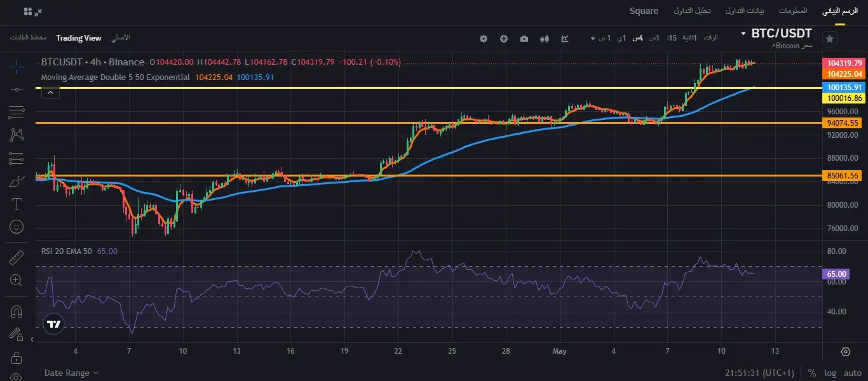Viewport: 868px width, 381px height.
Task: Open the بيانات التداول tab
Action: (x=746, y=11)
